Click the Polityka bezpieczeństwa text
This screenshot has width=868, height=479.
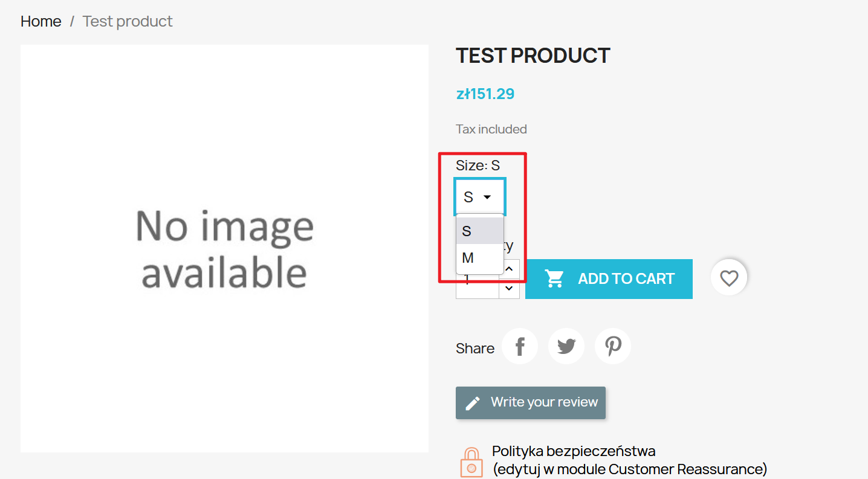click(x=574, y=451)
